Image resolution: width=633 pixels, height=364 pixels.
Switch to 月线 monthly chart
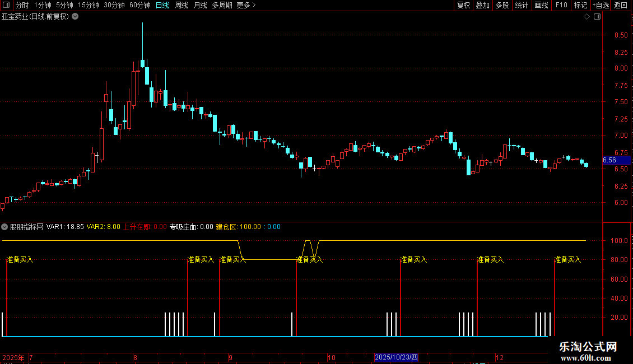[x=200, y=5]
